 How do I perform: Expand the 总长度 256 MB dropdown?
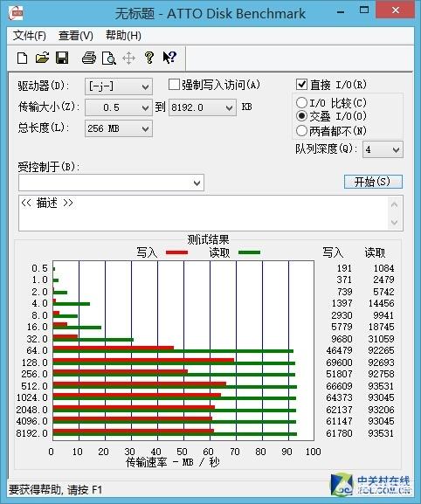coord(145,129)
